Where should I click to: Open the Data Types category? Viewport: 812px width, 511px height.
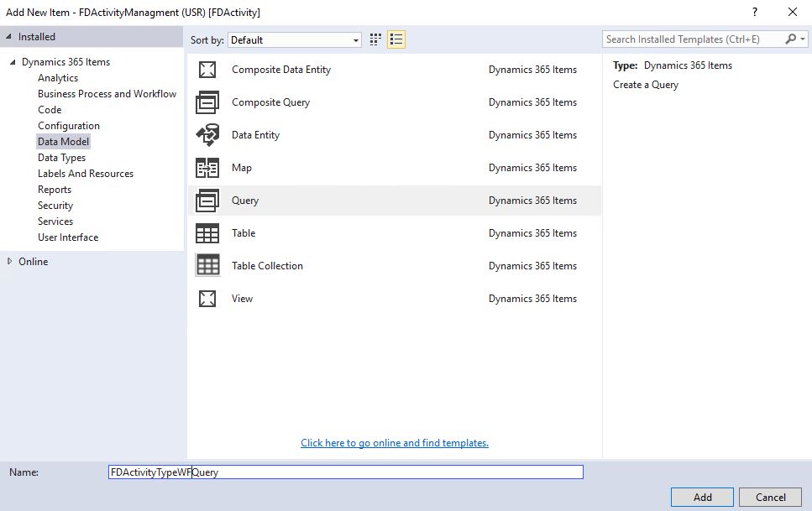[61, 158]
